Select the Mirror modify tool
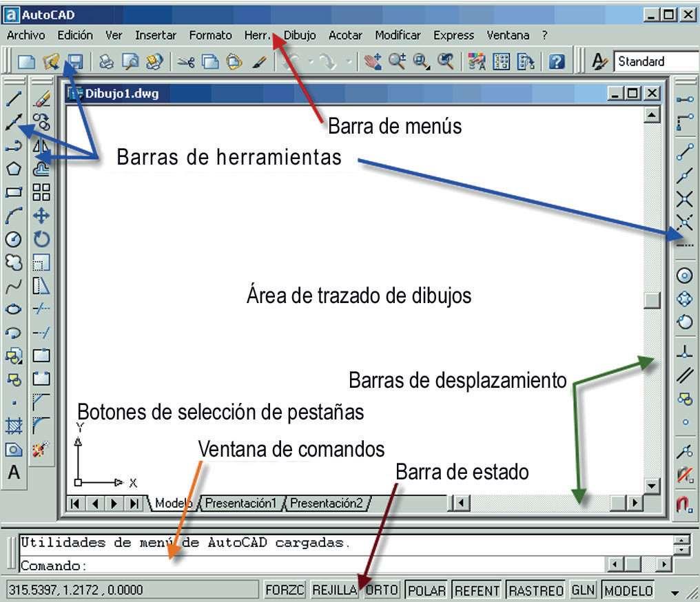 click(x=41, y=145)
